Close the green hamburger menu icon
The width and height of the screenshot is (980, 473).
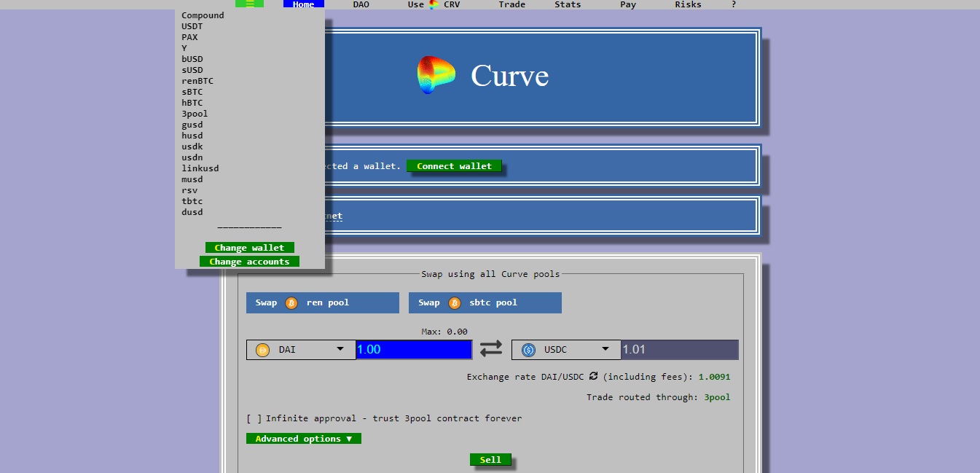pos(249,4)
